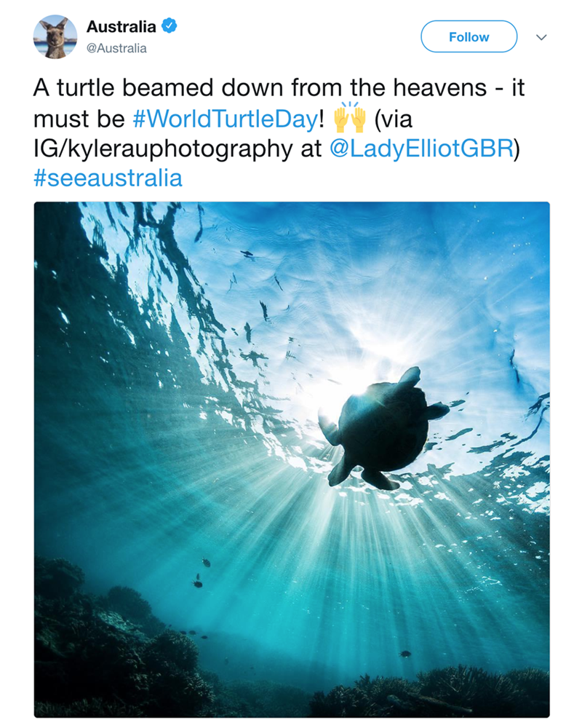This screenshot has height=728, width=582.
Task: Click the dark coral reef in the photo
Action: click(109, 655)
